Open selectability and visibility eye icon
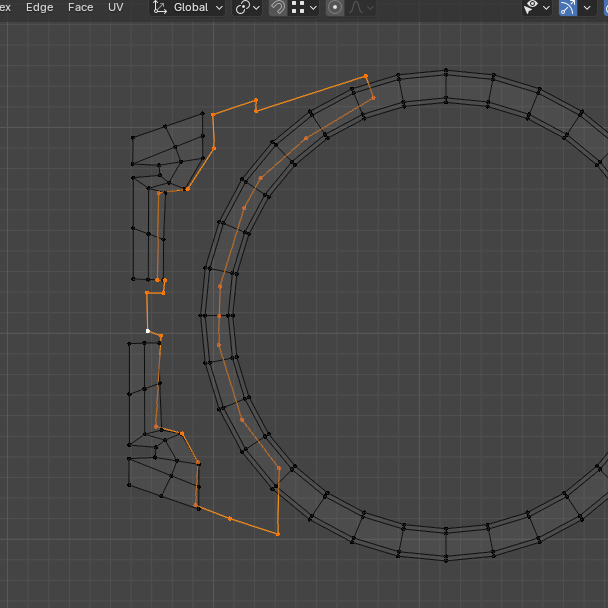 [532, 7]
